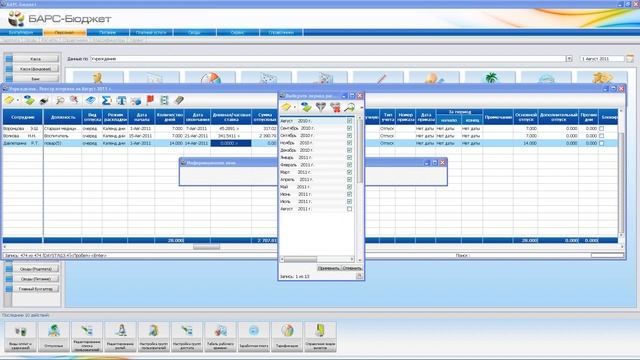Click the eraser icon in registry toolbar
The image size is (640, 360).
pyautogui.click(x=179, y=100)
